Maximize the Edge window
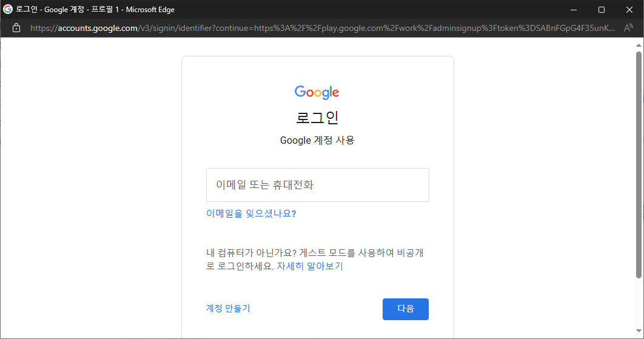 click(x=602, y=10)
